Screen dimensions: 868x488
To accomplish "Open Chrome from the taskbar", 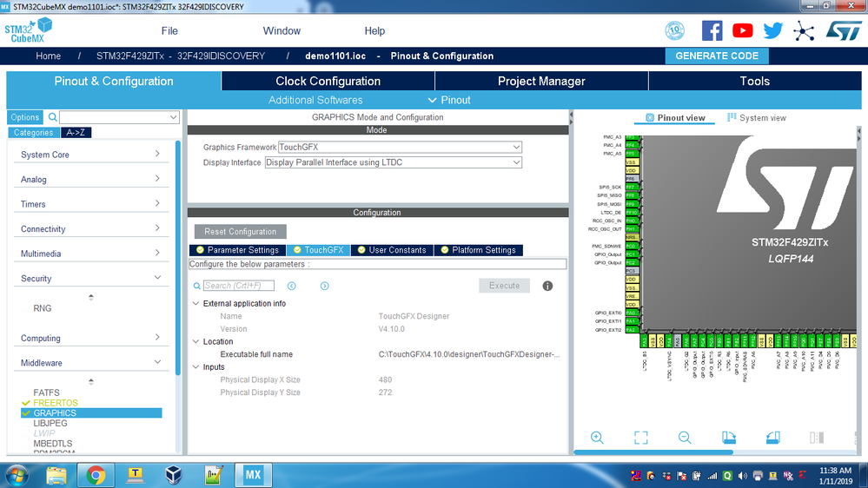I will [96, 475].
